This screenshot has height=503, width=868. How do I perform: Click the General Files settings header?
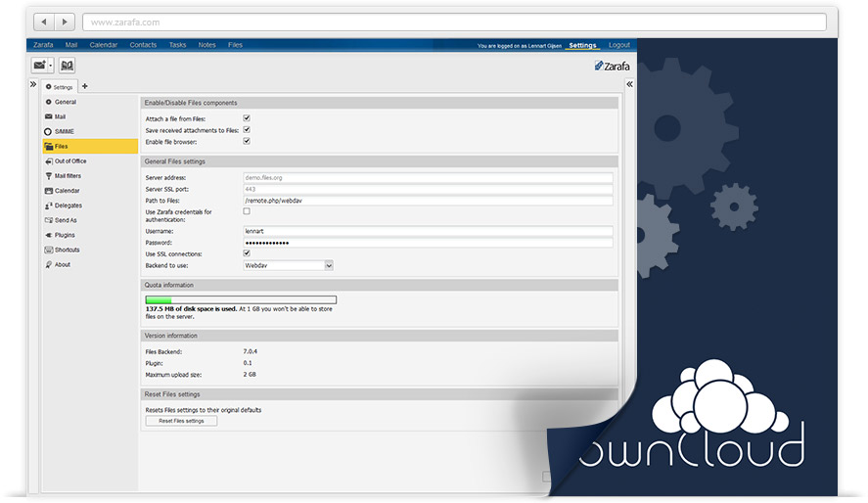379,161
